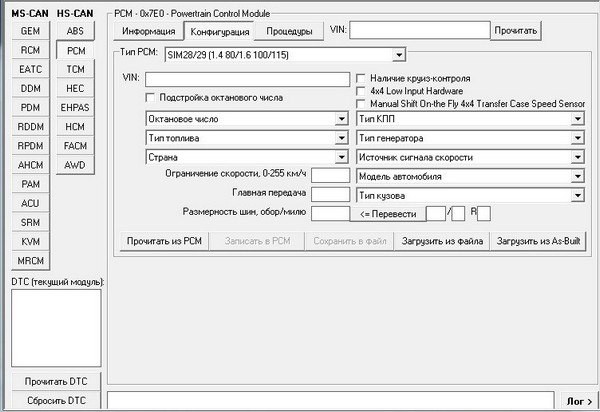Open the ABS module

coord(75,31)
